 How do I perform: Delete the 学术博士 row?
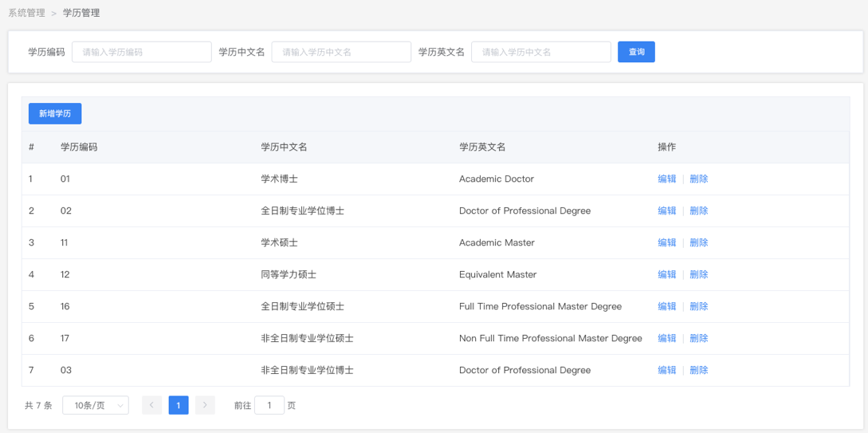tap(698, 179)
